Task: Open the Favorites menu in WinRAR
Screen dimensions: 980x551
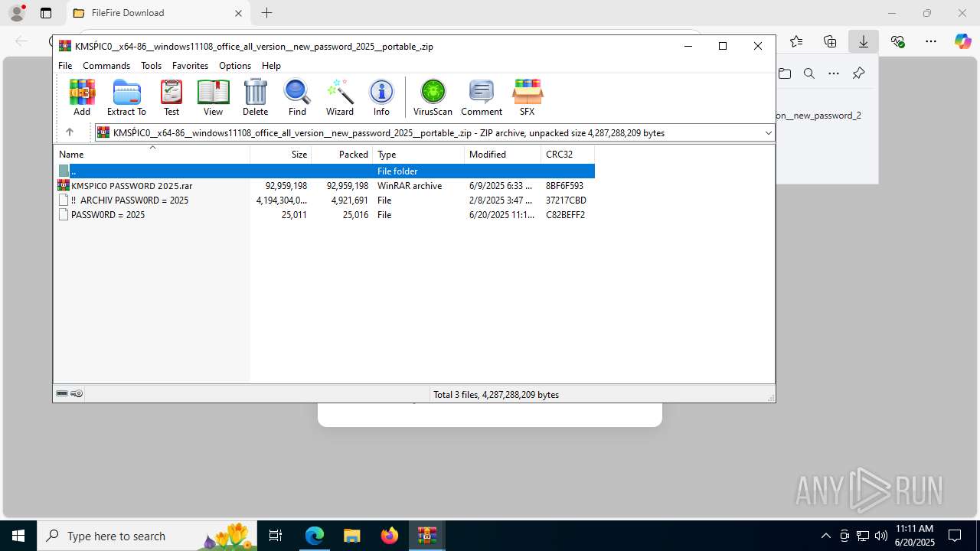Action: pos(190,66)
